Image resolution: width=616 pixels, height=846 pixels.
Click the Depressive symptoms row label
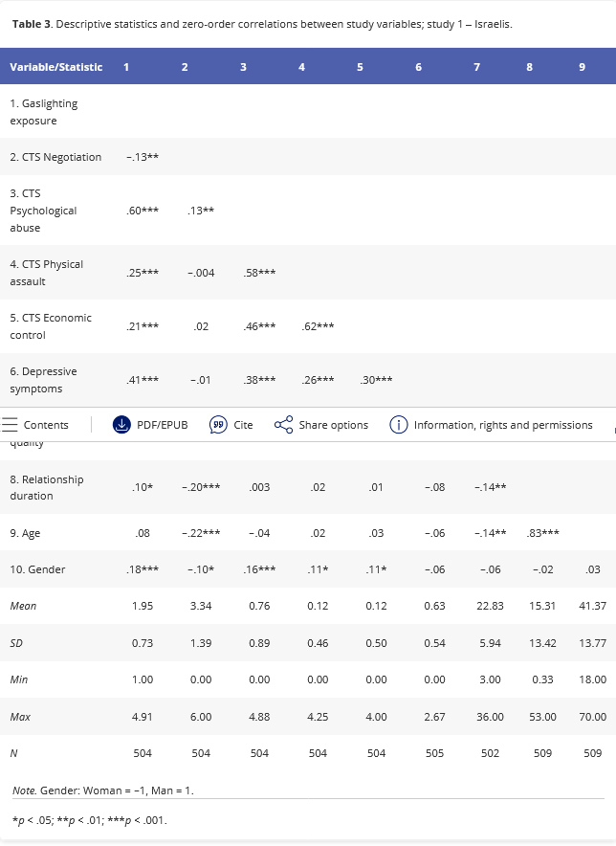(44, 380)
